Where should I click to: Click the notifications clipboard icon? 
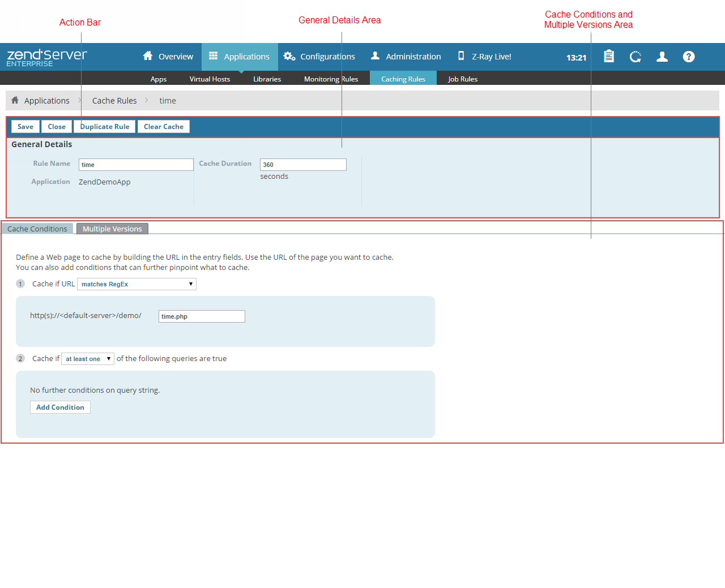click(609, 57)
